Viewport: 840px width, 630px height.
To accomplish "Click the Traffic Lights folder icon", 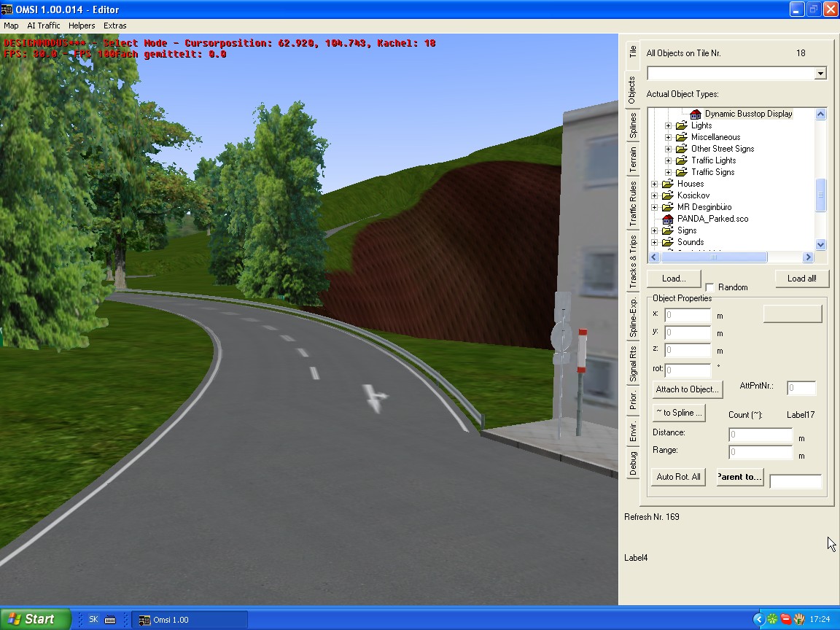I will click(x=682, y=160).
